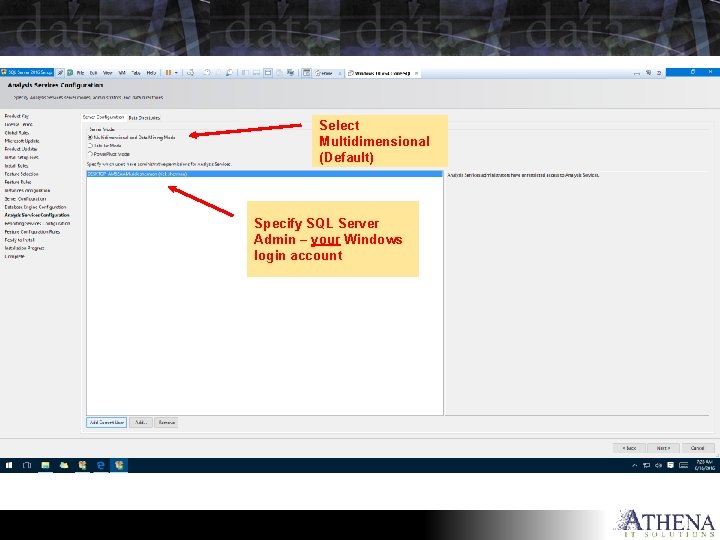The image size is (720, 540).
Task: Click Microsoft Update step in sidebar
Action: tap(22, 141)
